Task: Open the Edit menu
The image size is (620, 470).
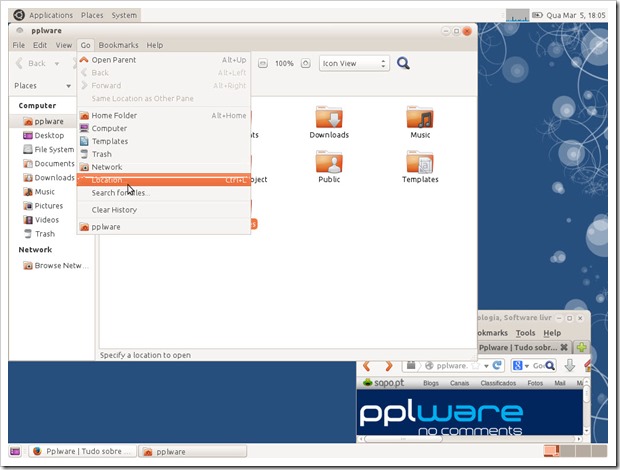Action: coord(40,45)
